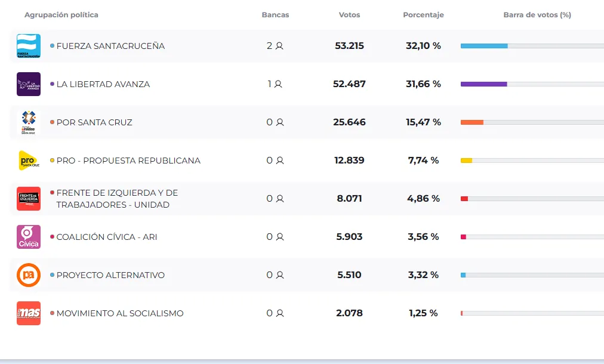Click the 25.646 votes value for Por Santa Cruz
This screenshot has height=364, width=604.
[349, 122]
